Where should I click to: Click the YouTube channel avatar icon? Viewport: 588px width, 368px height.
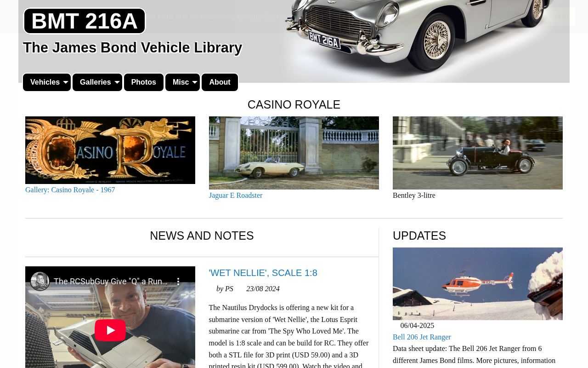click(x=40, y=282)
